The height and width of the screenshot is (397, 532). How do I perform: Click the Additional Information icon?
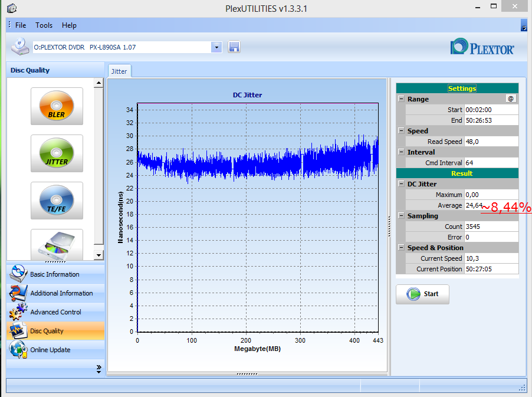pos(18,293)
